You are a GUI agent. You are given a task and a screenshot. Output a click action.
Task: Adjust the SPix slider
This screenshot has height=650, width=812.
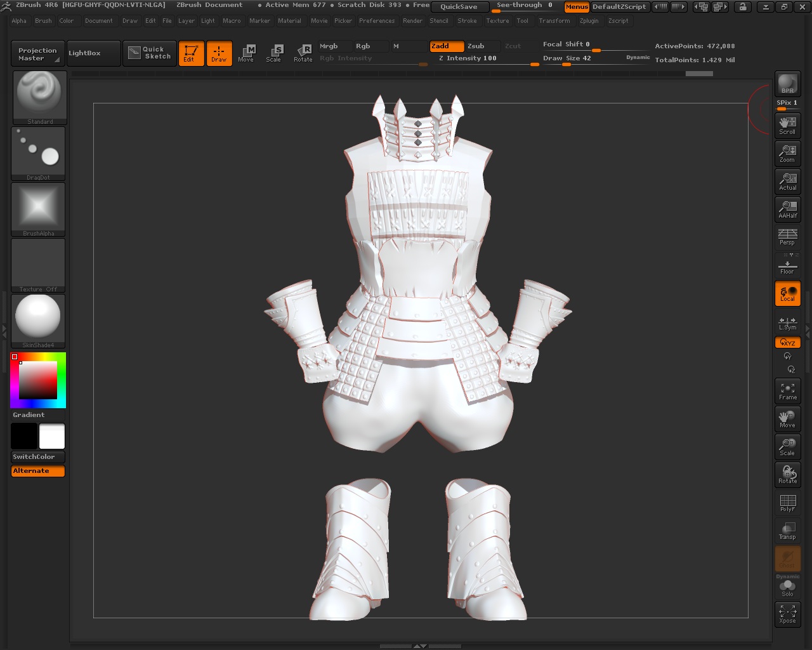point(787,104)
